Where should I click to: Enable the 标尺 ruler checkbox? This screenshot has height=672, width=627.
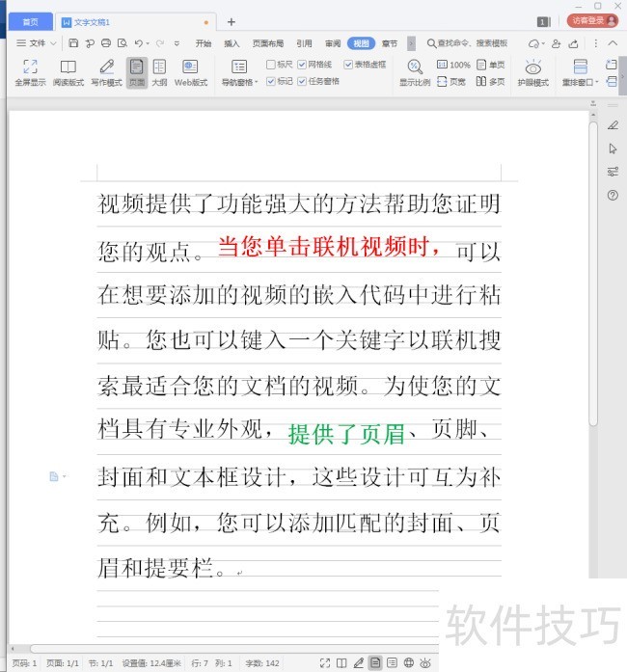[x=271, y=65]
